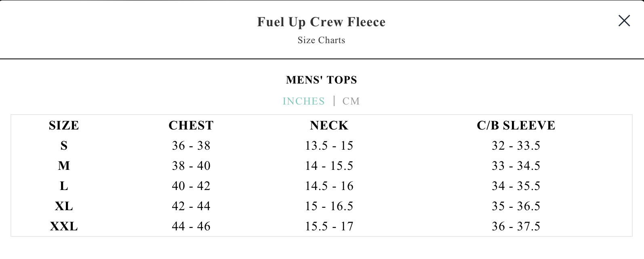Image resolution: width=644 pixels, height=259 pixels.
Task: Click the C/B SLEEVE column header
Action: (x=516, y=125)
